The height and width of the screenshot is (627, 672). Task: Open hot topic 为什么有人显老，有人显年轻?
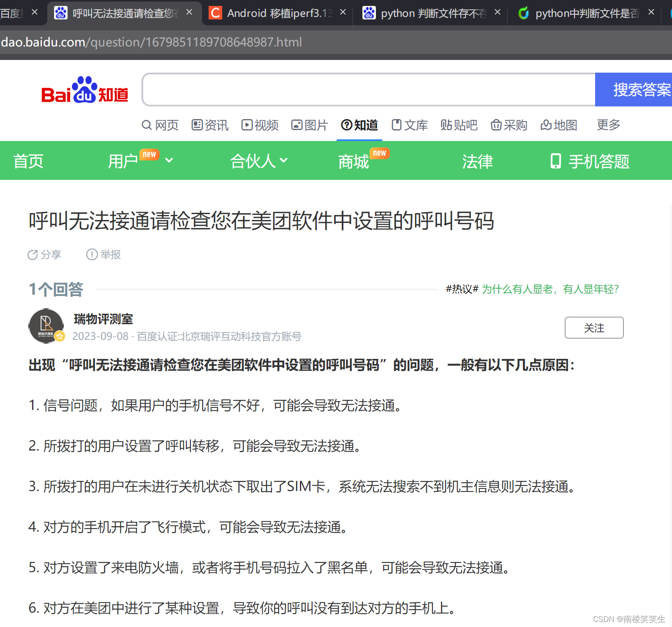click(550, 289)
